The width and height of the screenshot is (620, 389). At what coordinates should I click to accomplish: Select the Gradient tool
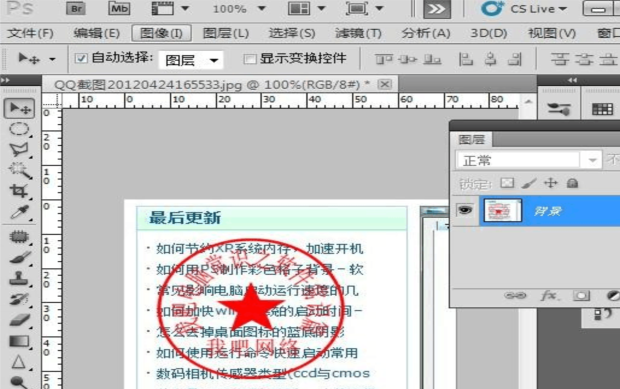[19, 341]
